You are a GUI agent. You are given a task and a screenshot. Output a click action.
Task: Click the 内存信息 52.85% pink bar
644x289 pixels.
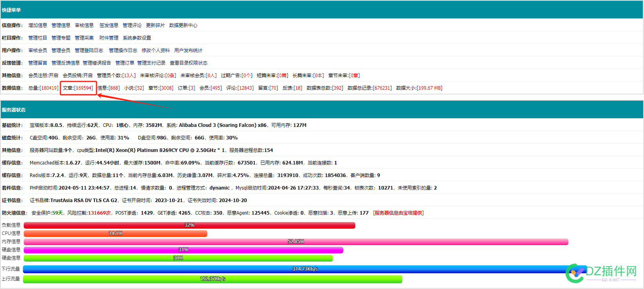click(x=296, y=242)
